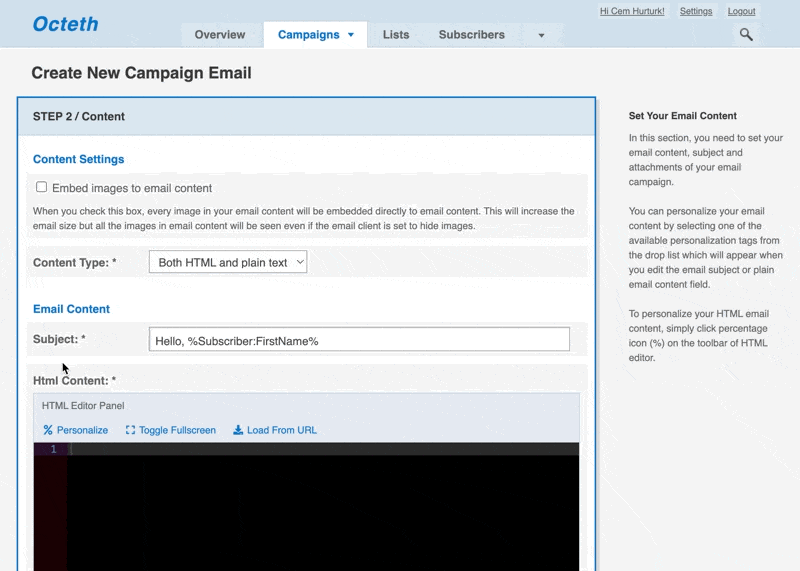The image size is (800, 571).
Task: Open the extra navigation dropdown arrow after Subscribers
Action: click(541, 35)
